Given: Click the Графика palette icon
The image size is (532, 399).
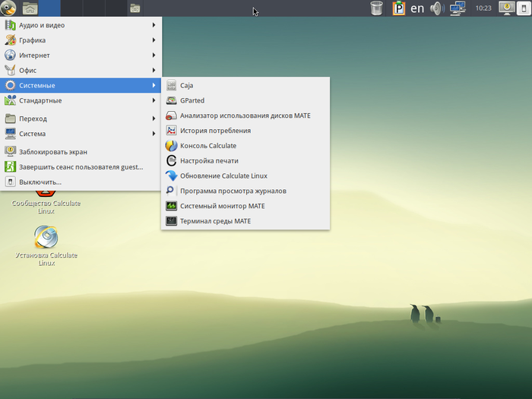Looking at the screenshot, I should point(10,40).
